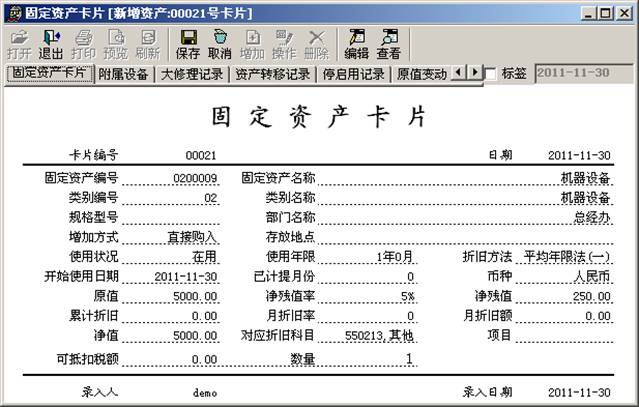
Task: Click the 编辑 (Edit) toolbar icon
Action: point(357,44)
